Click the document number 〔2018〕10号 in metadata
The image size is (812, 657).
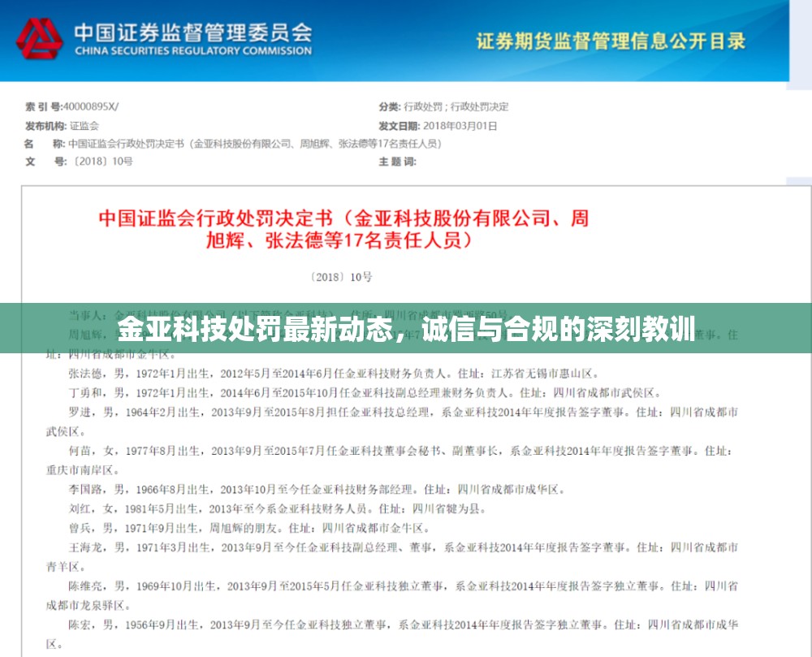pos(102,161)
